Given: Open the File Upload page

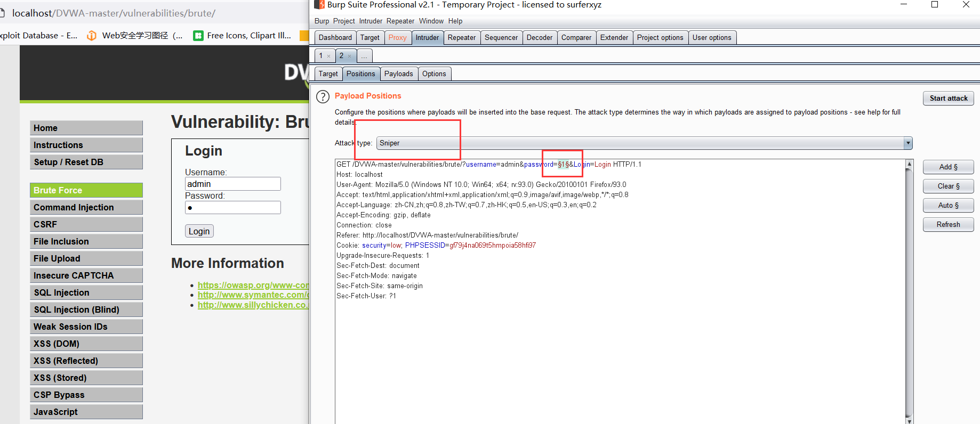Looking at the screenshot, I should [x=86, y=258].
